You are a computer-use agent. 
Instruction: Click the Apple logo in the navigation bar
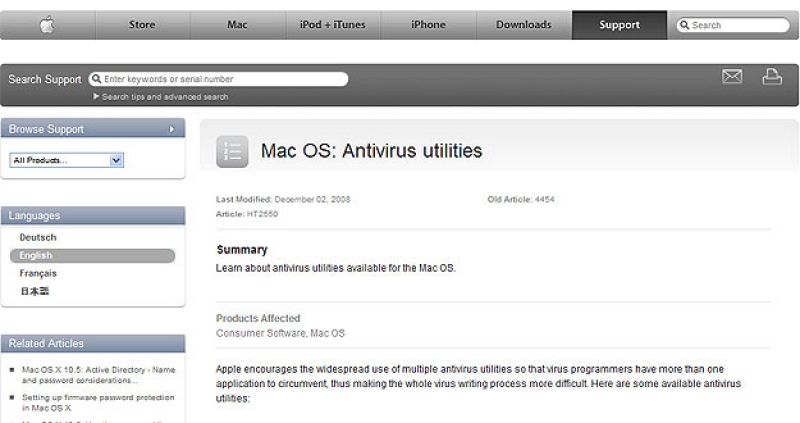pos(46,24)
